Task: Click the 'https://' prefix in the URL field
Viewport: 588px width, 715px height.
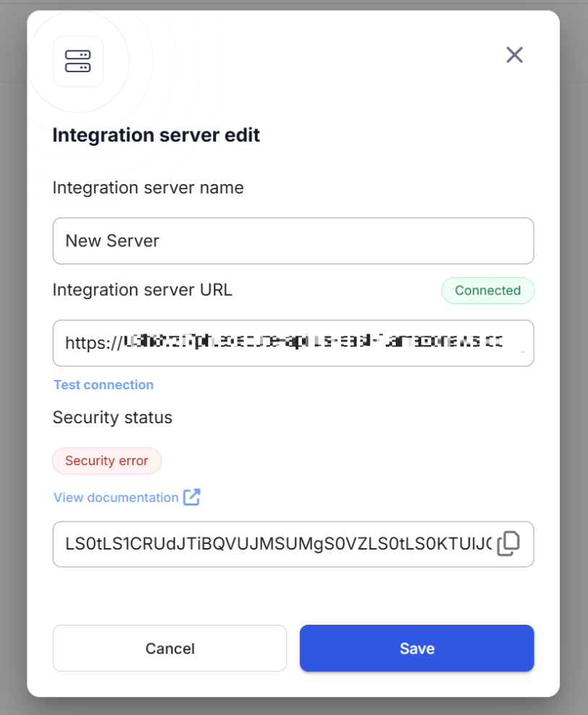Action: pyautogui.click(x=92, y=343)
